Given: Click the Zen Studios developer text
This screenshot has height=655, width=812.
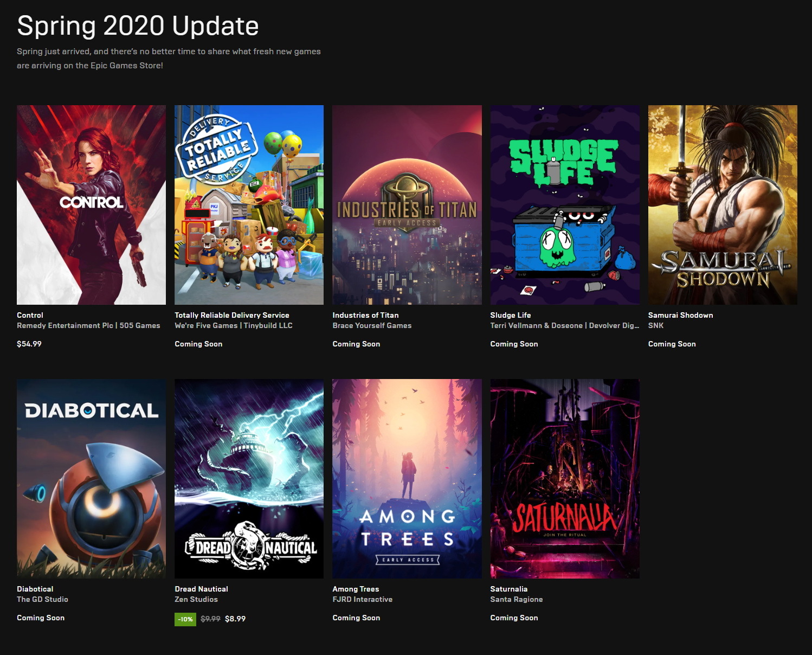Looking at the screenshot, I should pos(196,599).
